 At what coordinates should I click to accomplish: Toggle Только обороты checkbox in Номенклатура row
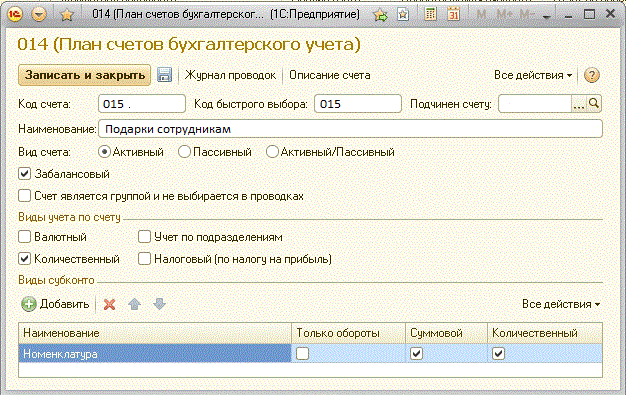click(x=302, y=353)
